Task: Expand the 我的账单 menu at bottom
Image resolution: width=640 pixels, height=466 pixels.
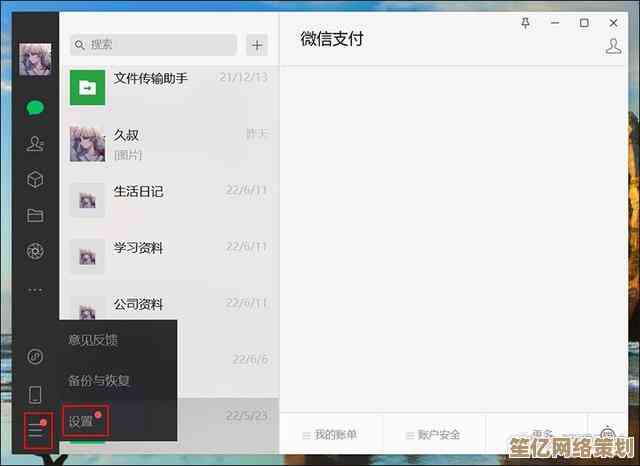Action: 330,435
